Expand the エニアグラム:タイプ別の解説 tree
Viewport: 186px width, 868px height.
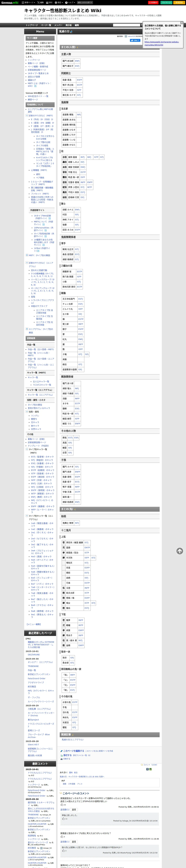27,329
